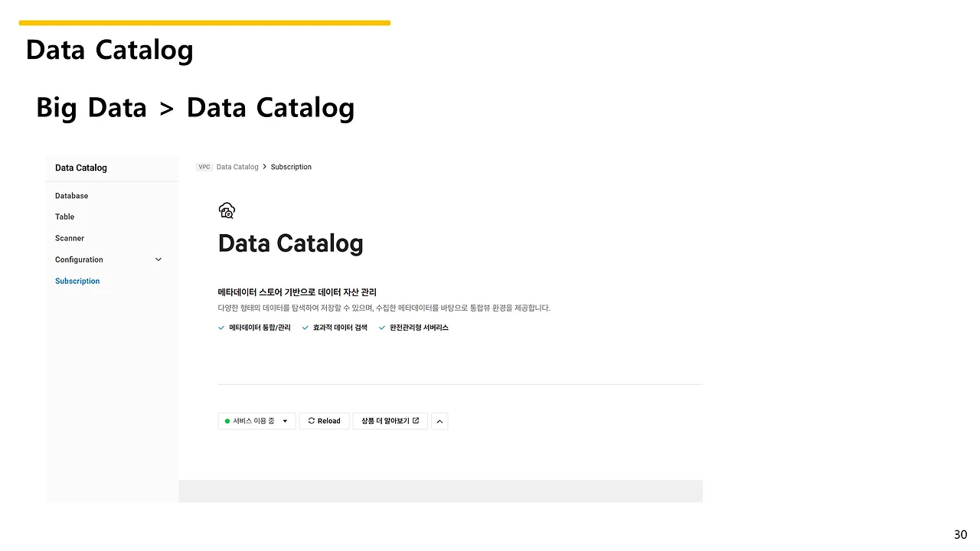
Task: Go to the Scanner sidebar item
Action: coord(70,238)
